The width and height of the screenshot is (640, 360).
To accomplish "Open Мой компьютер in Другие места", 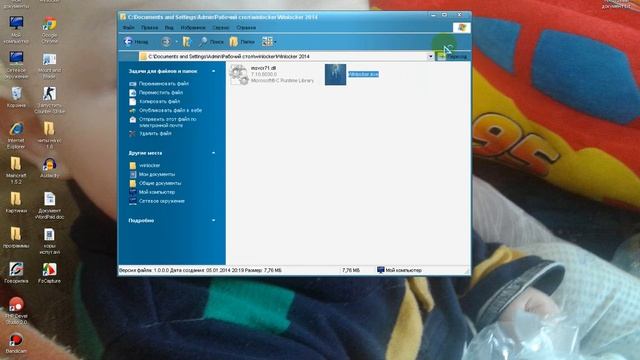I will point(157,192).
